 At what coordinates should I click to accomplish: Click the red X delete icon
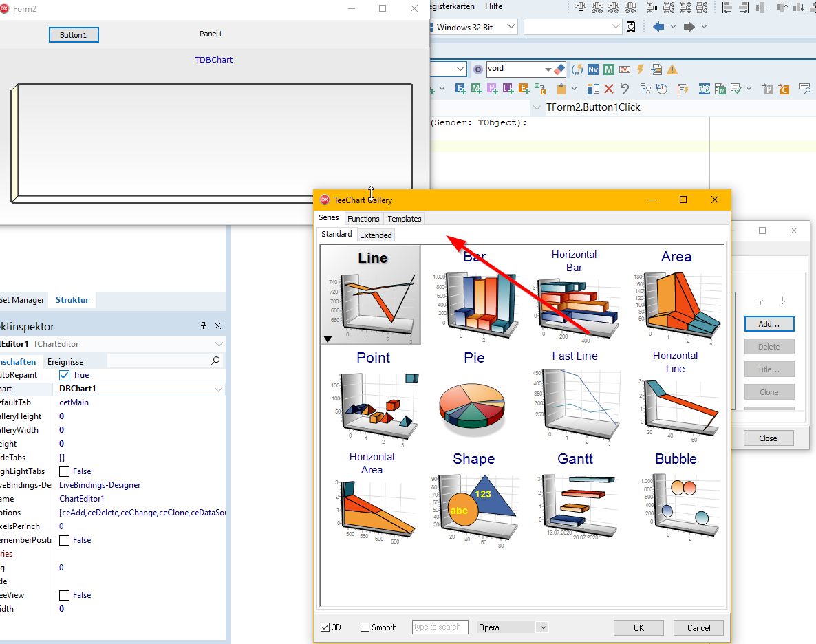click(x=609, y=89)
